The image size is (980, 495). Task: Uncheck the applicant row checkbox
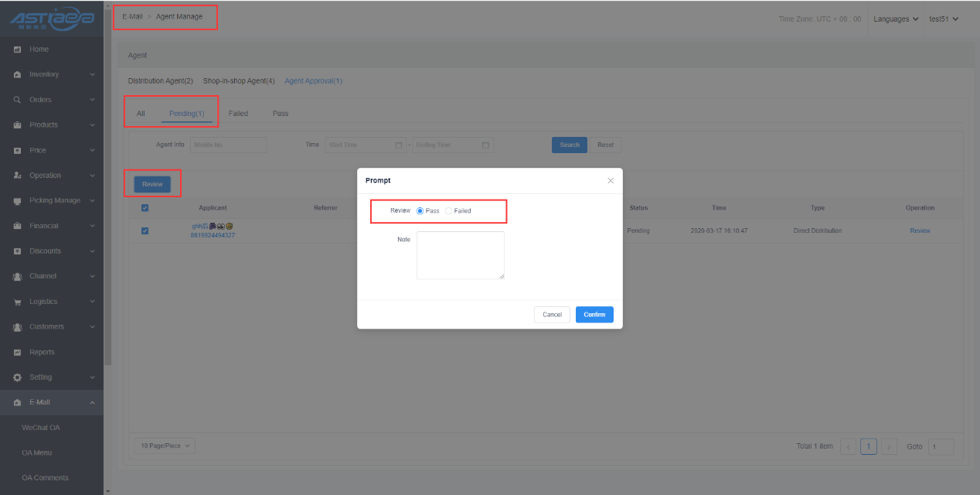145,230
